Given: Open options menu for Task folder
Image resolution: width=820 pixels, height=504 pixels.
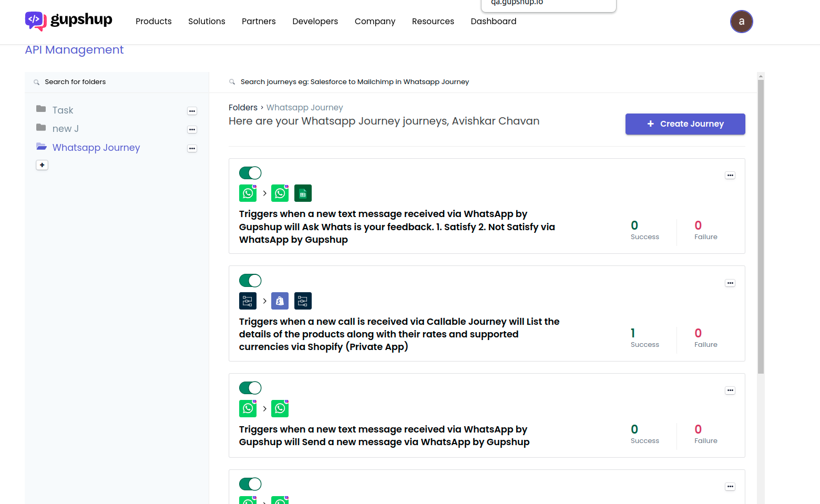Looking at the screenshot, I should pos(192,111).
